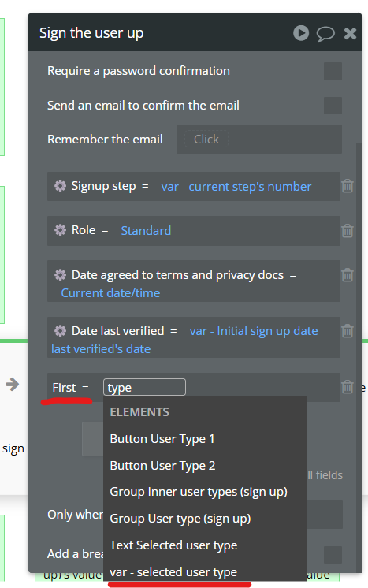Click the play/run action icon in header
This screenshot has height=588, width=368.
click(301, 33)
